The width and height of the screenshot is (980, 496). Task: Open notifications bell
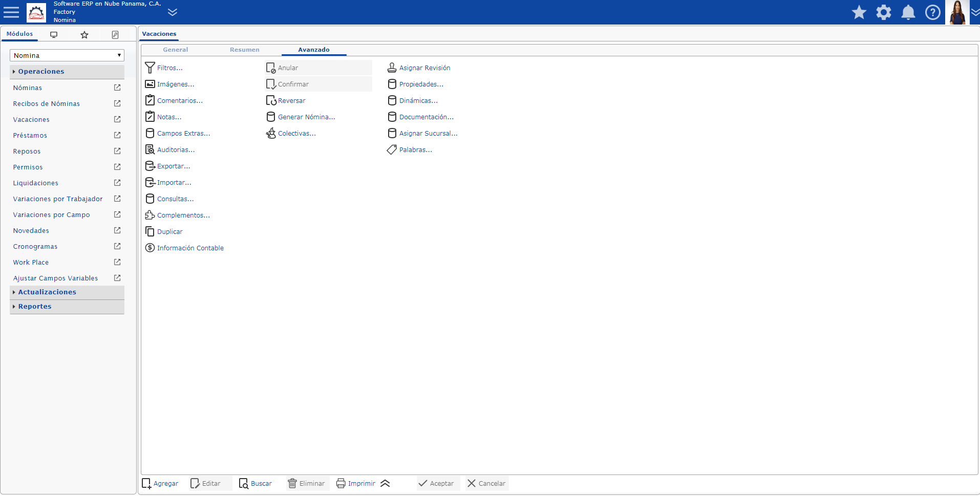click(x=908, y=12)
